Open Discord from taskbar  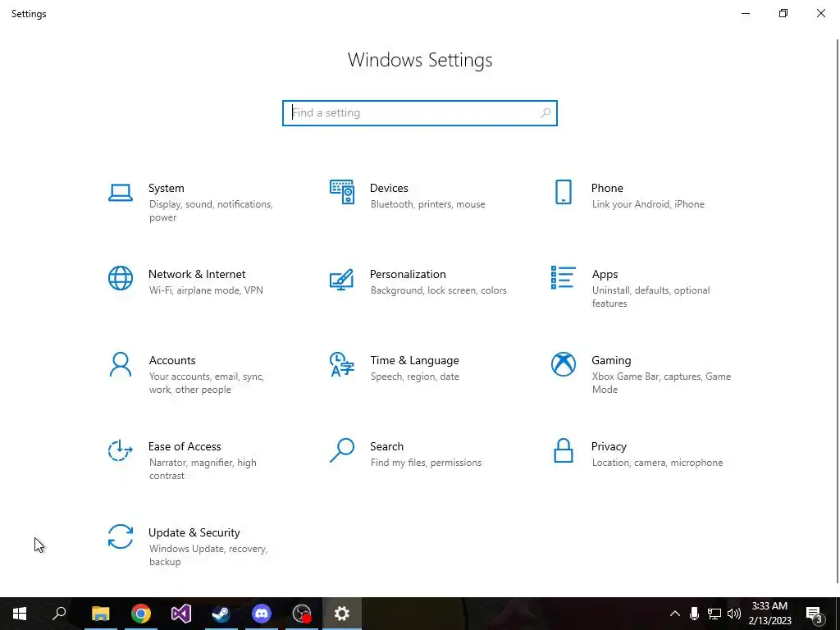point(262,614)
